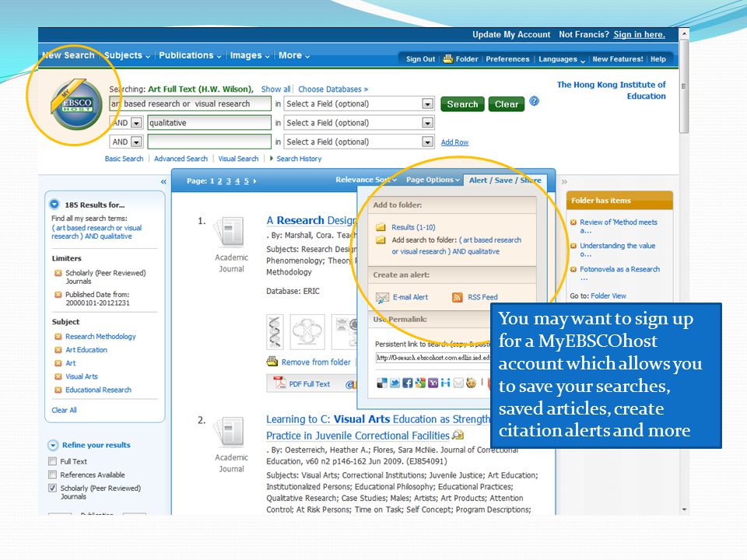
Task: Open third Select a Field dropdown
Action: 427,142
